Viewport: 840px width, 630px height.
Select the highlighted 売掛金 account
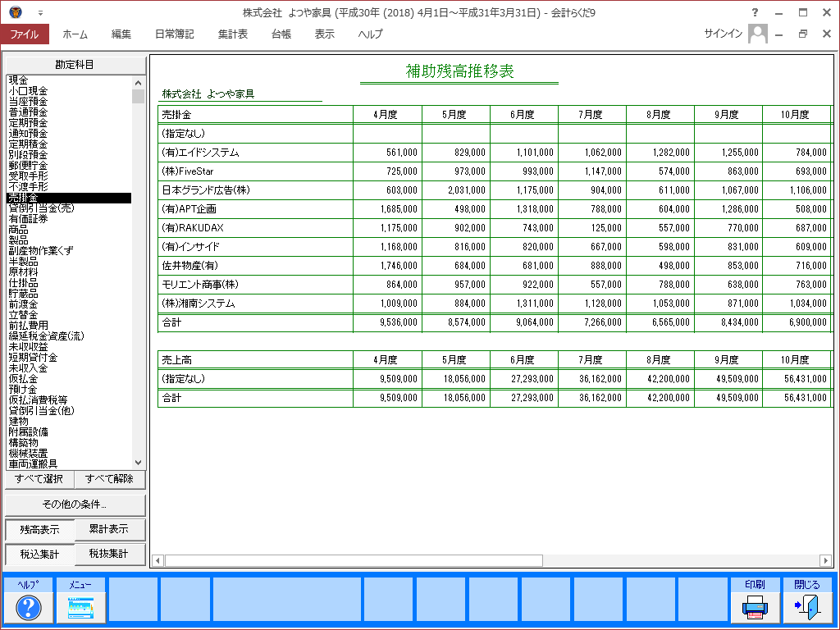69,199
